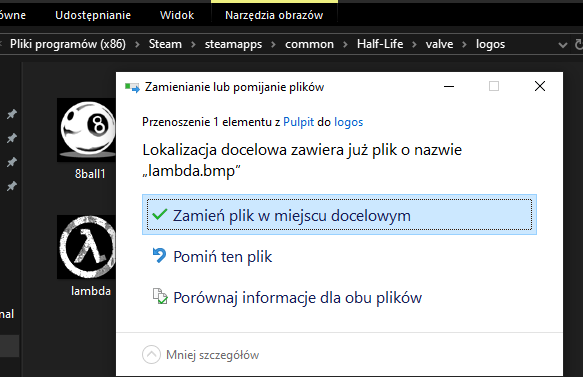
Task: Open the Narzędzia obrazów tab
Action: [x=274, y=15]
